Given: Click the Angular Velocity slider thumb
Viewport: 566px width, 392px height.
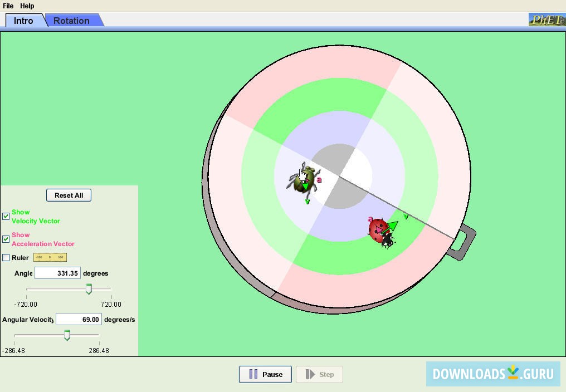Looking at the screenshot, I should 67,335.
